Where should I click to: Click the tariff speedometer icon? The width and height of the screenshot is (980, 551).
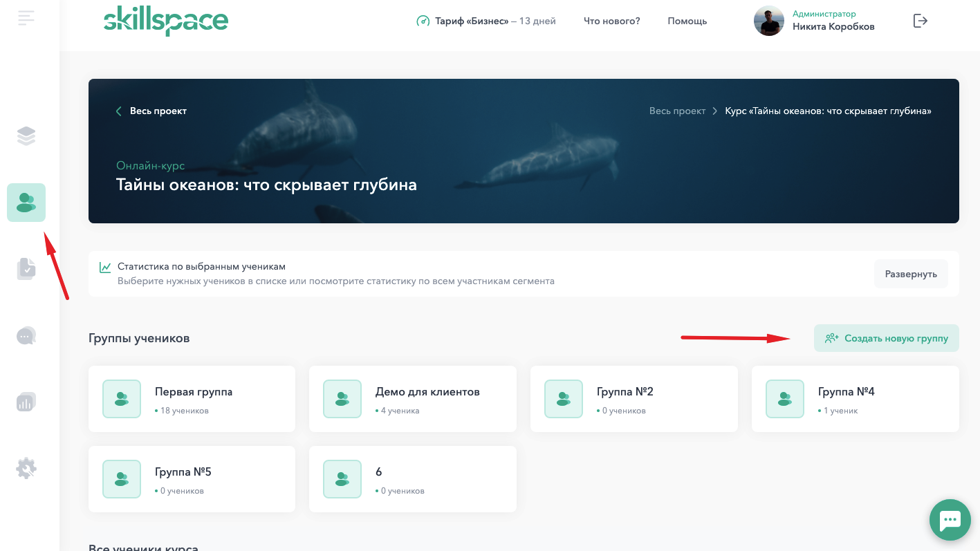423,21
